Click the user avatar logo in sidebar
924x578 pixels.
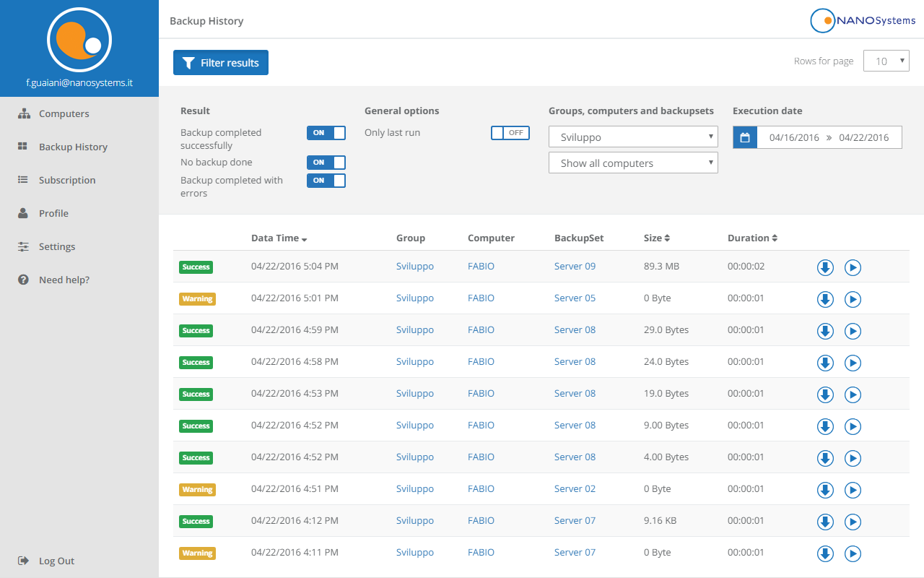[79, 40]
